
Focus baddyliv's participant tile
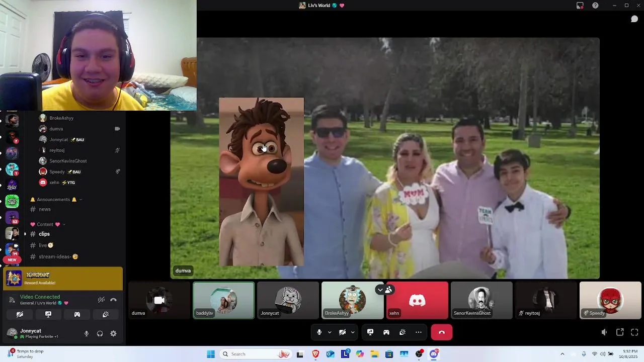[x=223, y=300]
